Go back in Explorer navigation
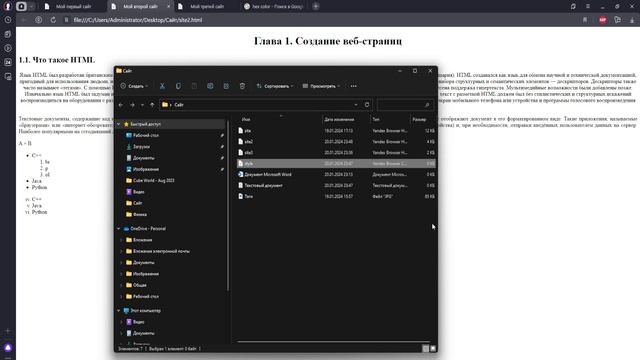 121,105
